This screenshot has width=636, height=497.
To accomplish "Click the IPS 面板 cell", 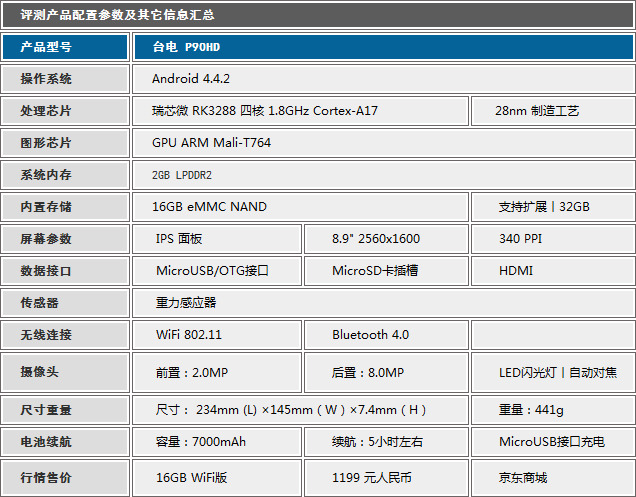I will (x=217, y=239).
